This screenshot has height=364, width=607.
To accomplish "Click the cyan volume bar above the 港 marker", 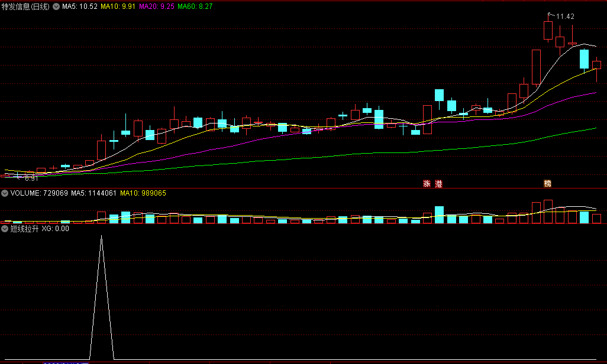I will (439, 214).
